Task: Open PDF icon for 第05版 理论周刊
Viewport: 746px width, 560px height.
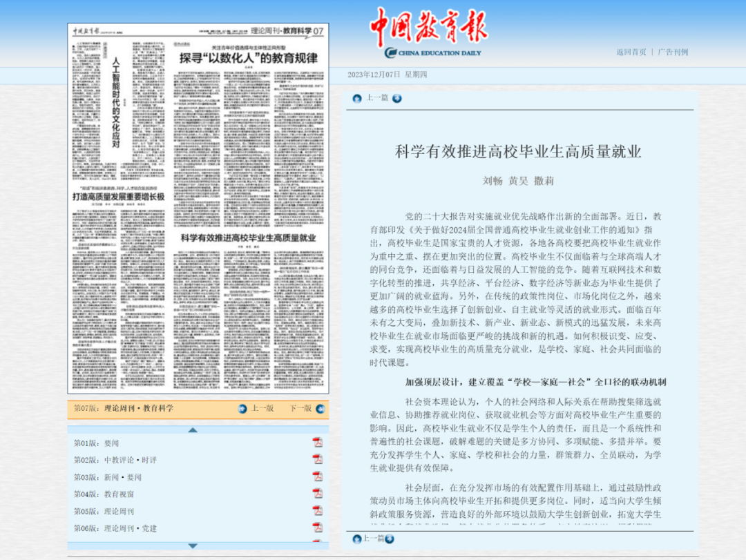Action: click(318, 511)
